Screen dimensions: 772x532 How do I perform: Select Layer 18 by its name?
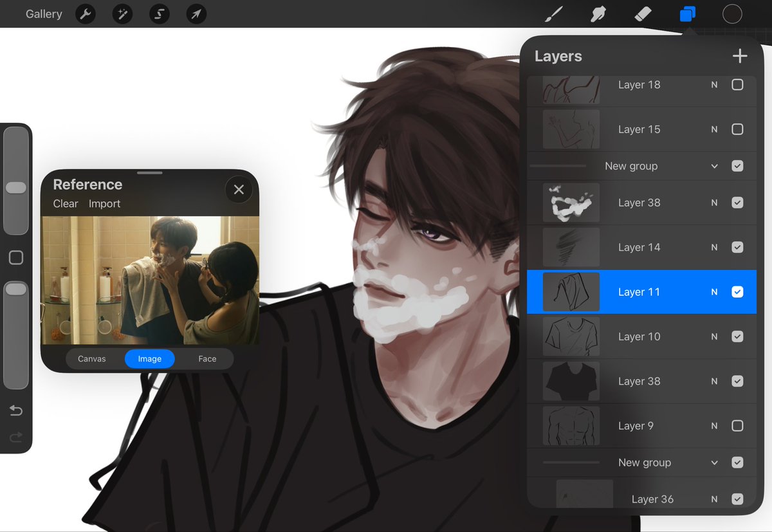[x=639, y=84]
